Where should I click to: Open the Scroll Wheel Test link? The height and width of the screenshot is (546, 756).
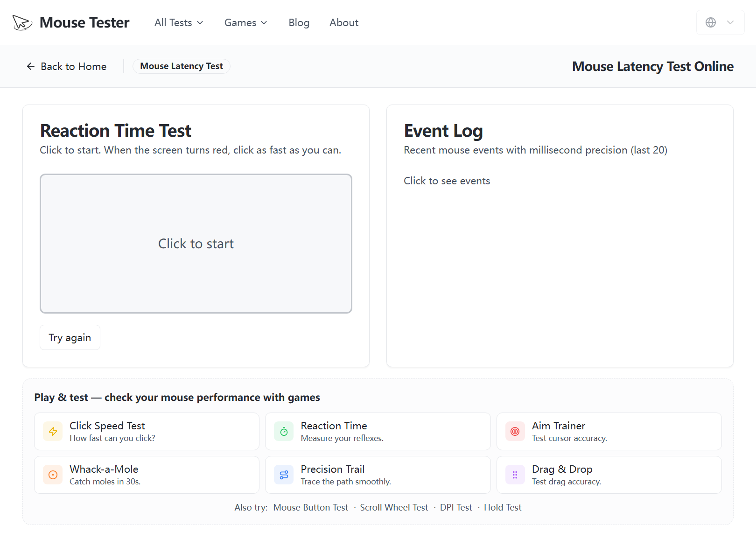[x=394, y=507]
